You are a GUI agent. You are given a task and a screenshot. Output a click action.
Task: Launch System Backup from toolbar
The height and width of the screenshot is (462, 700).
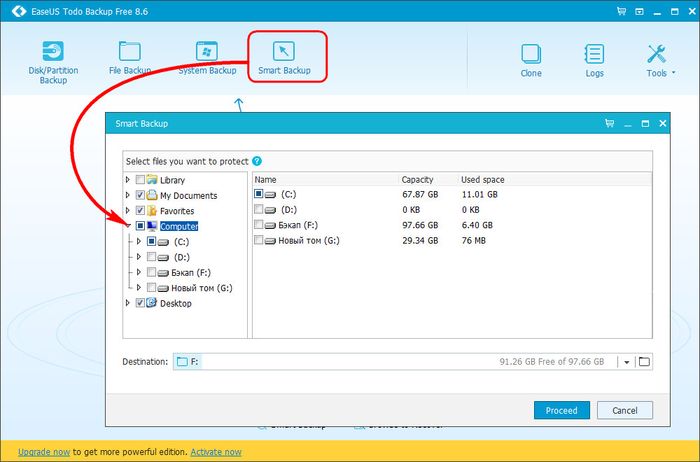[x=207, y=55]
